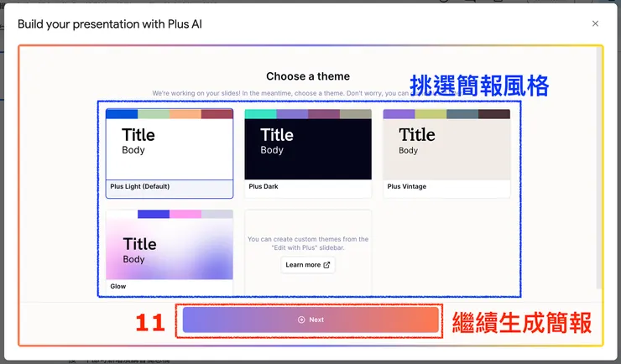Screen dimensions: 621x364
Task: Click the Next button
Action: [x=310, y=320]
